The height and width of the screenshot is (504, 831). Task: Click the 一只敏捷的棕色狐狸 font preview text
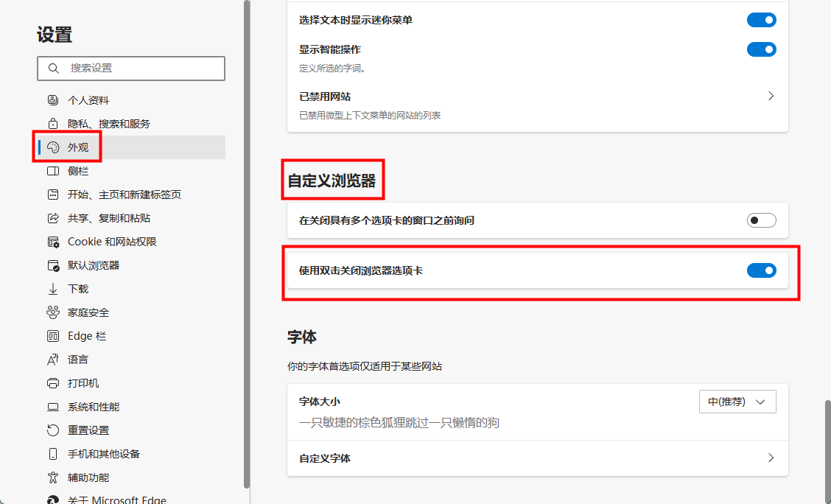click(x=399, y=423)
